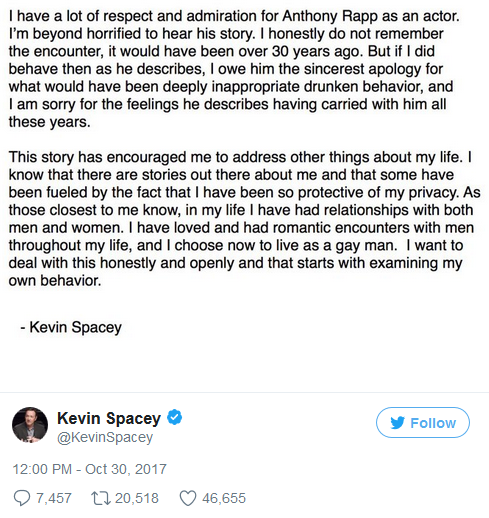Open the Kevin Spacey display name

click(109, 418)
